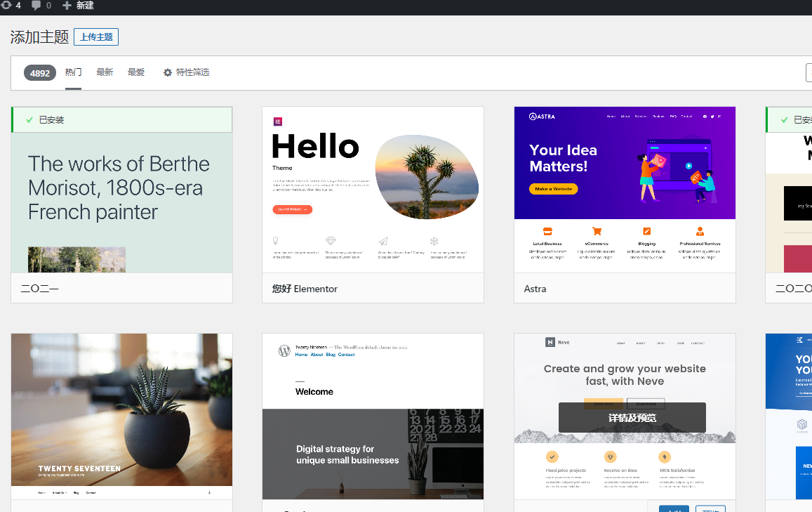Viewport: 812px width, 512px height.
Task: Open the Astra theme thumbnail
Action: (x=625, y=190)
